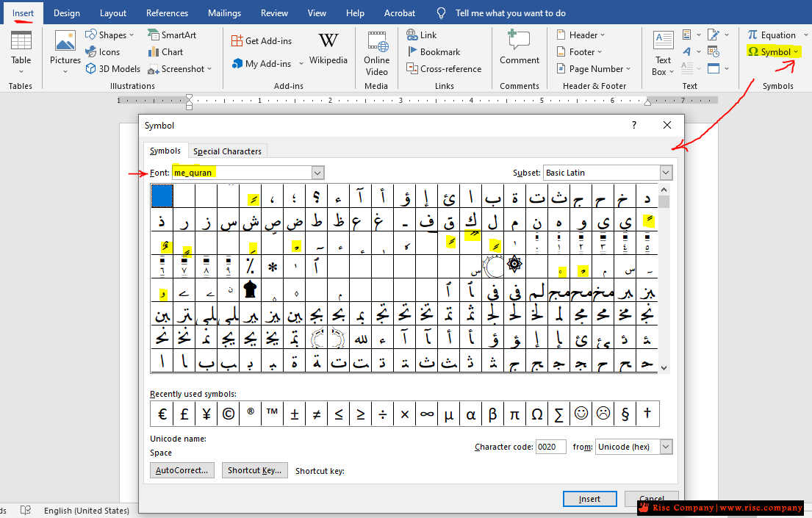The image size is (812, 518).
Task: Click the Tell me search box
Action: (510, 13)
